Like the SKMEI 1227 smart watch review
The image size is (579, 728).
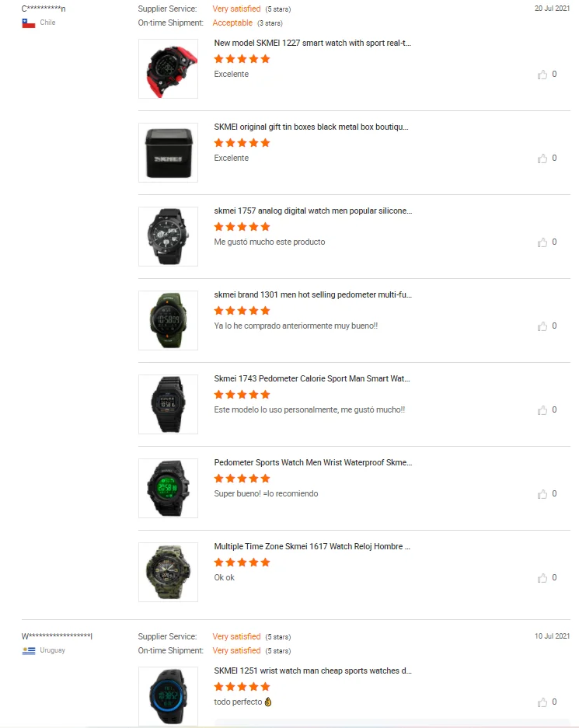pyautogui.click(x=542, y=75)
